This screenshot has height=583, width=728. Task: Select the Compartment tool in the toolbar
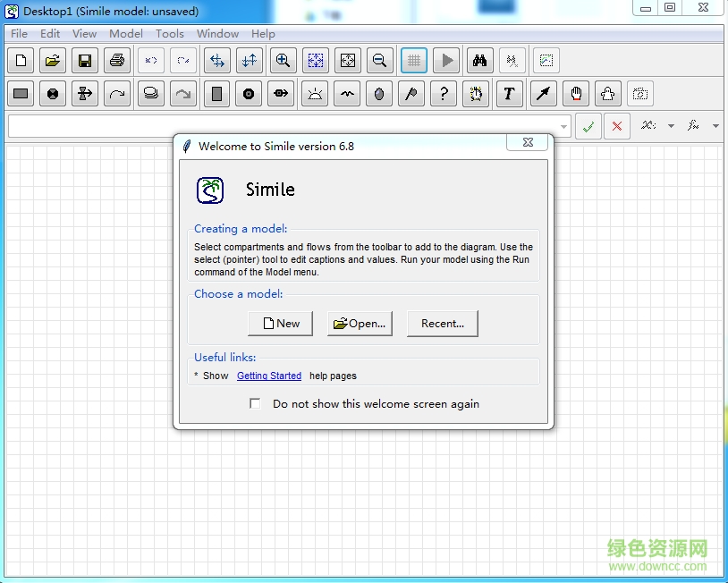(x=21, y=93)
